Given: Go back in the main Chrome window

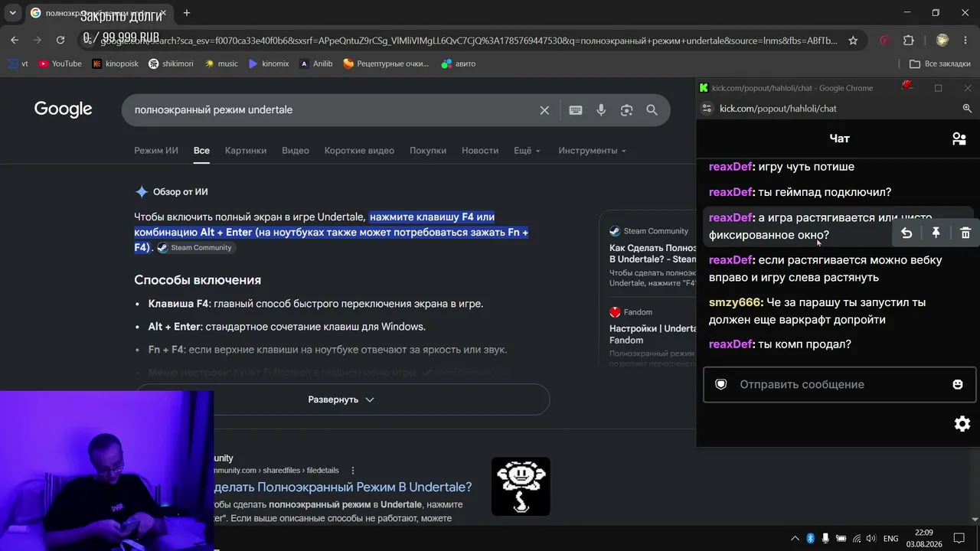Looking at the screenshot, I should tap(15, 40).
